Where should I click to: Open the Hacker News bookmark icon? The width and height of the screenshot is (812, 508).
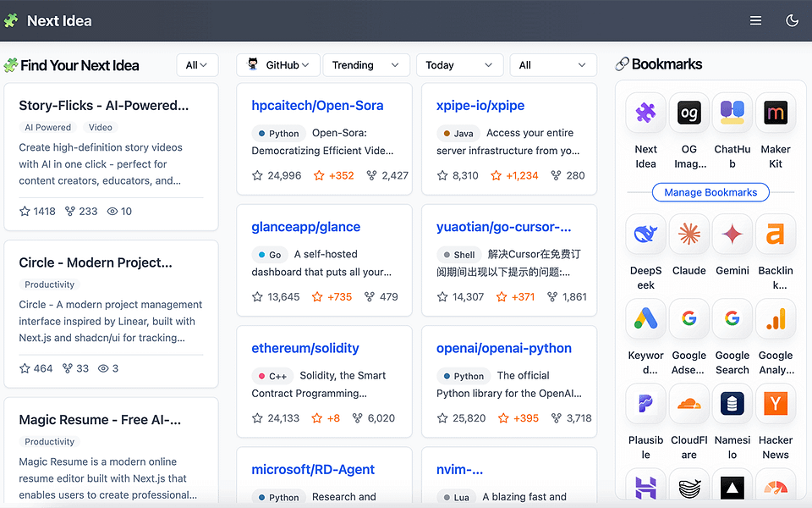776,403
